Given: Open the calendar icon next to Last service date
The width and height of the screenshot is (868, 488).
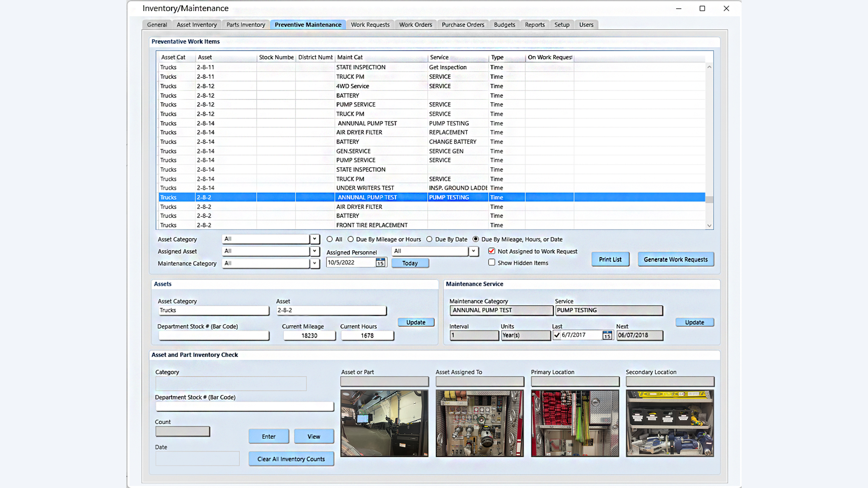Looking at the screenshot, I should [607, 335].
